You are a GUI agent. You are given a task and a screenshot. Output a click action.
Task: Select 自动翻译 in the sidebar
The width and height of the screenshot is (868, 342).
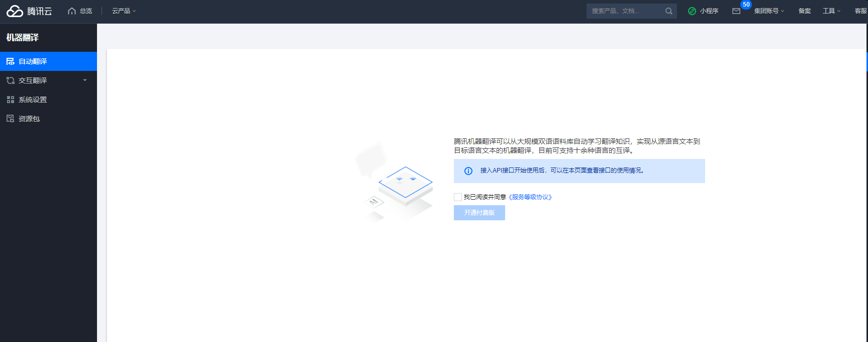pyautogui.click(x=48, y=61)
